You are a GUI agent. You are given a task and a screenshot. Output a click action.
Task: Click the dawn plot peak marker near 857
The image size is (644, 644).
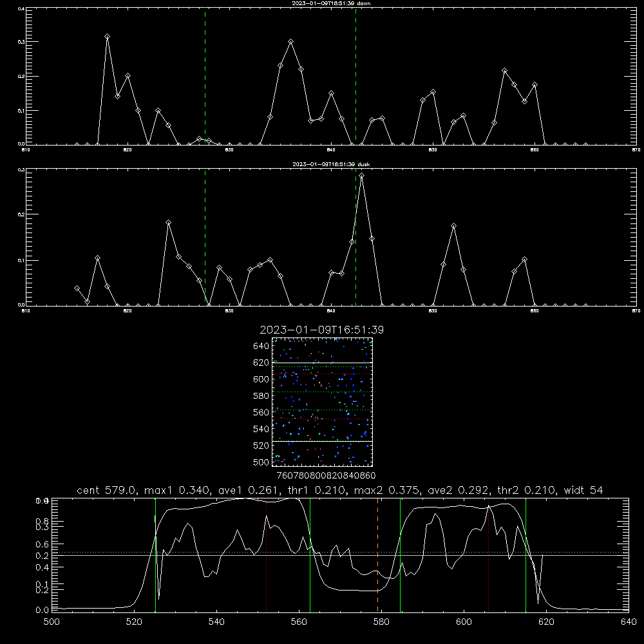(x=505, y=71)
